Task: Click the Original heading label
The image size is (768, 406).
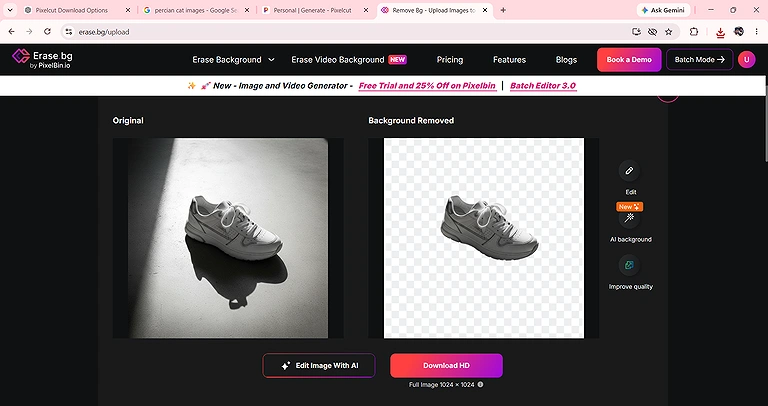Action: (128, 120)
